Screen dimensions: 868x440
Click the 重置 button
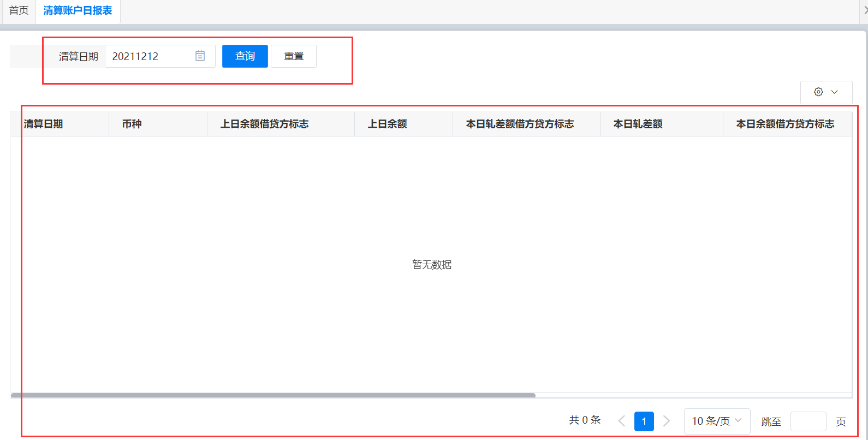click(294, 56)
